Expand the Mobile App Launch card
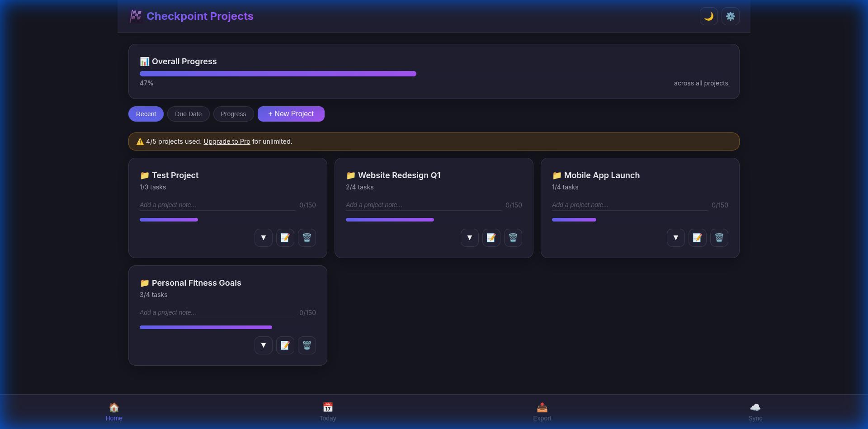868x429 pixels. tap(676, 238)
